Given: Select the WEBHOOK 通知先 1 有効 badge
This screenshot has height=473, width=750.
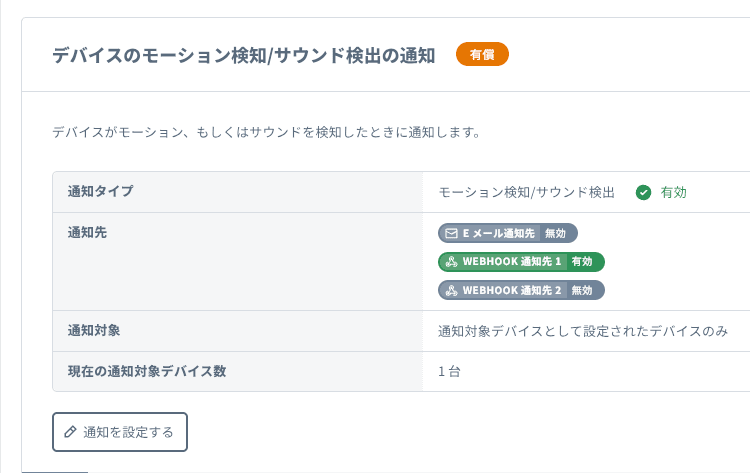Looking at the screenshot, I should point(521,262).
